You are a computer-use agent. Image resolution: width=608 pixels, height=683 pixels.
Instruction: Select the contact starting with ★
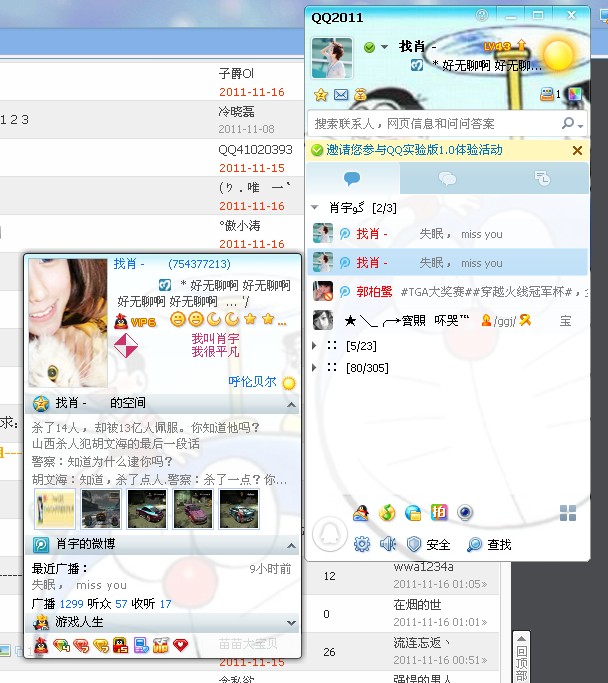tap(448, 321)
